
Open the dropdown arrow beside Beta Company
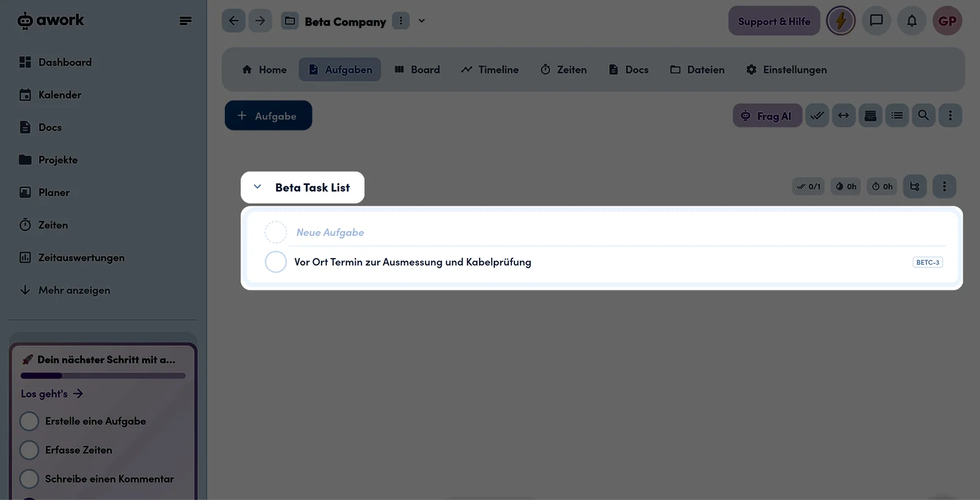tap(421, 21)
